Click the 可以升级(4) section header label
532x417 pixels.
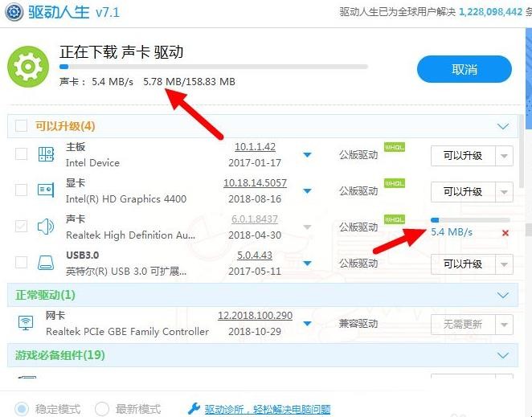point(65,126)
